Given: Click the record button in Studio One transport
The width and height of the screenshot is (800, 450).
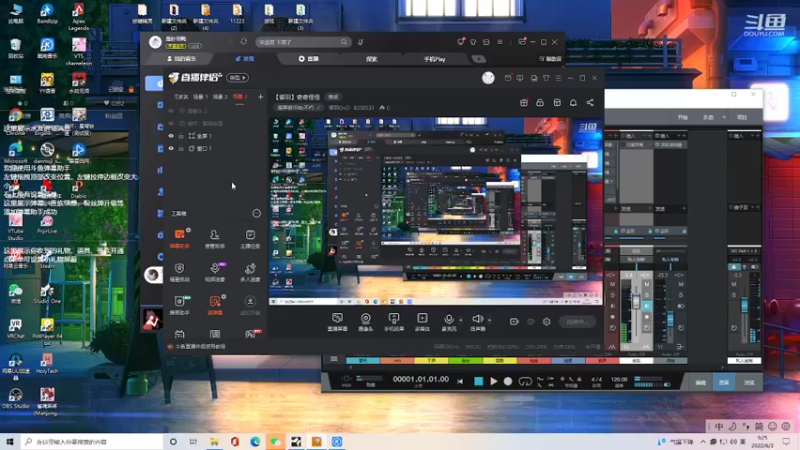Looking at the screenshot, I should (x=508, y=381).
